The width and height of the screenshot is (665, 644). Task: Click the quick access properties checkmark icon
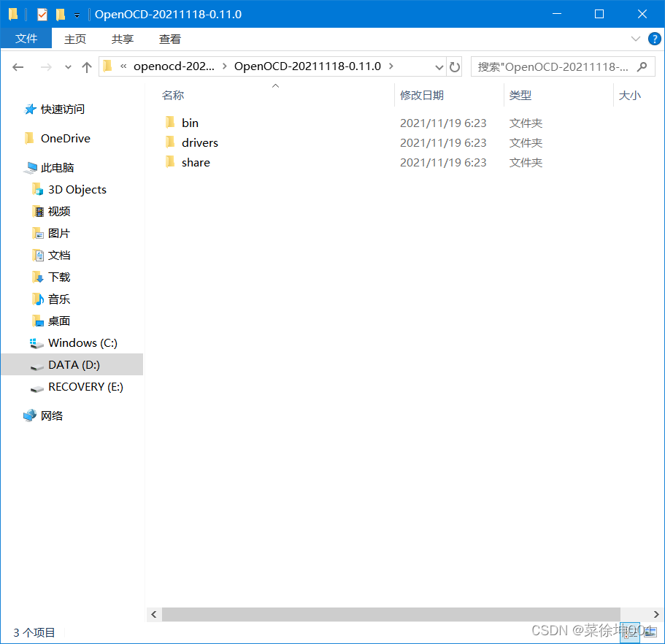point(42,15)
